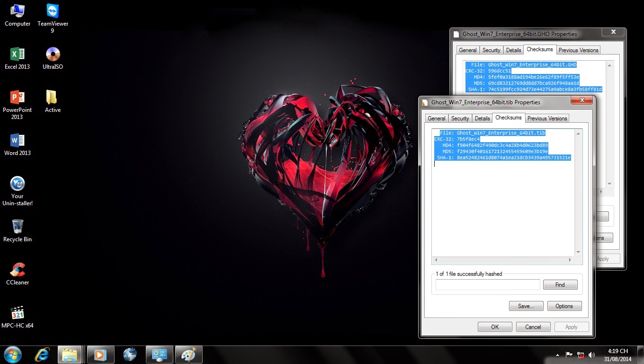The width and height of the screenshot is (644, 364).
Task: Open the Word 2013 desktop icon
Action: tap(18, 140)
